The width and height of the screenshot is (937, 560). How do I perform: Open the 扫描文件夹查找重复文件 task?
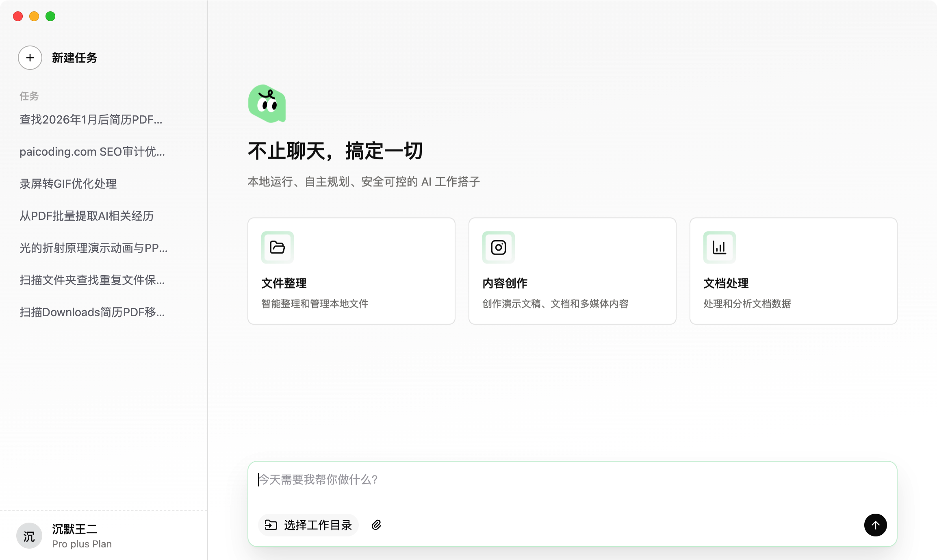click(x=92, y=280)
